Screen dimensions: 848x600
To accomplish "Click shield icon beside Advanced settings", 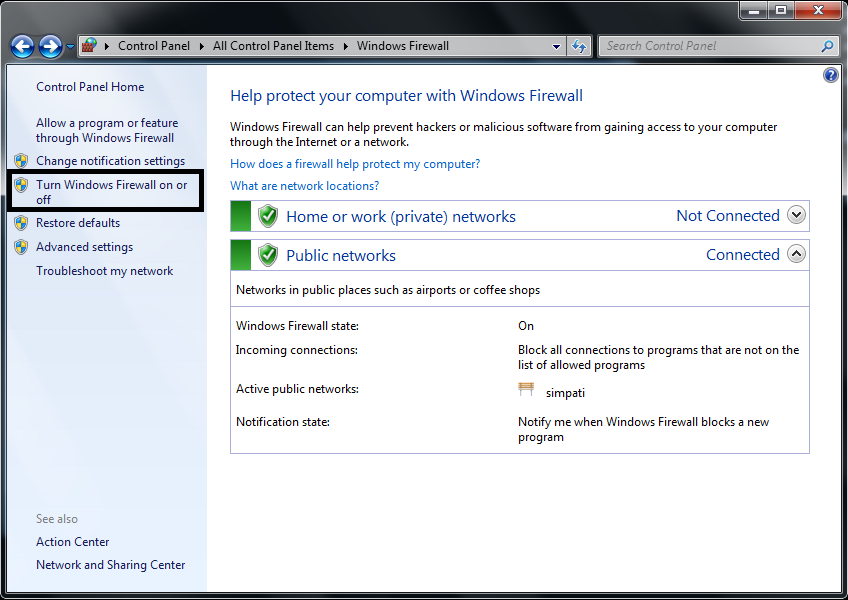I will click(21, 247).
